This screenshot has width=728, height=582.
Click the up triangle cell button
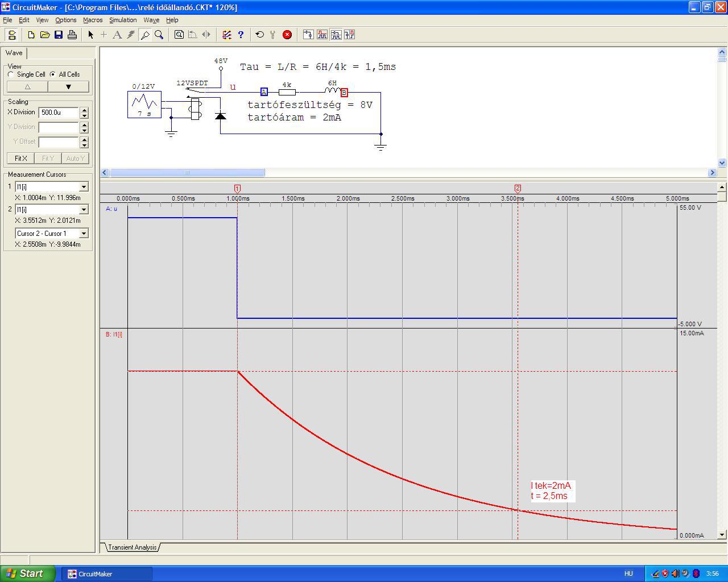27,87
